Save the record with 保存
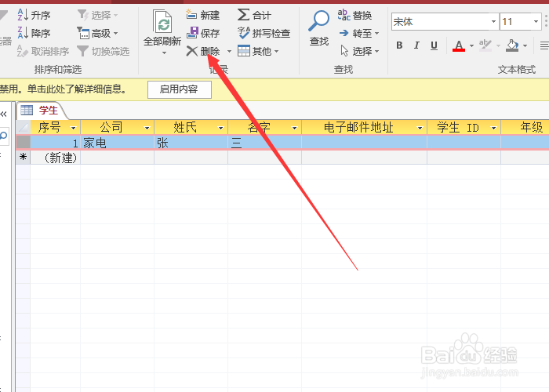This screenshot has width=549, height=392. click(x=203, y=33)
